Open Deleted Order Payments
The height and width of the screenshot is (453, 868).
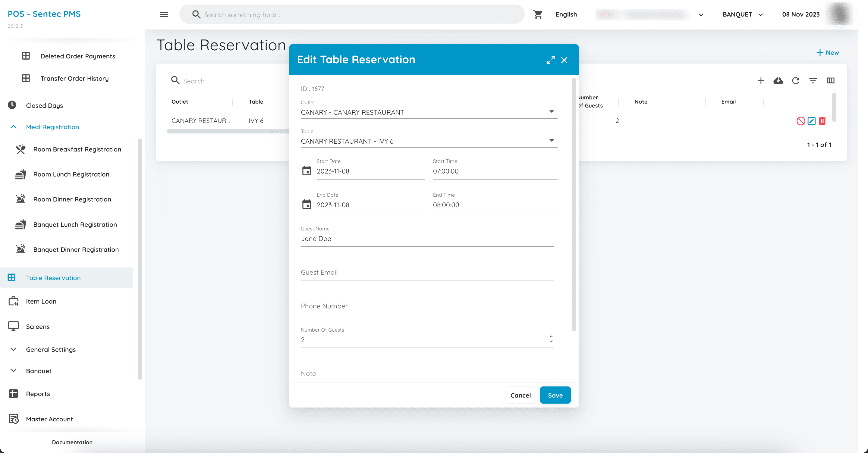(77, 56)
